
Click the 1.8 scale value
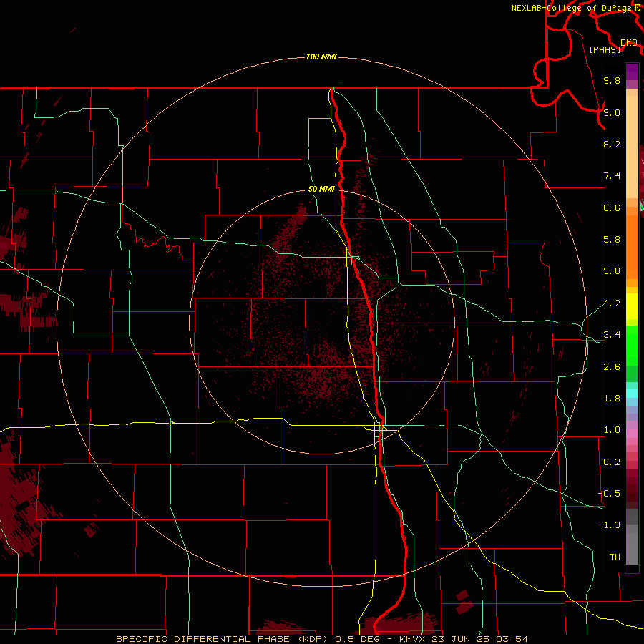pos(612,399)
